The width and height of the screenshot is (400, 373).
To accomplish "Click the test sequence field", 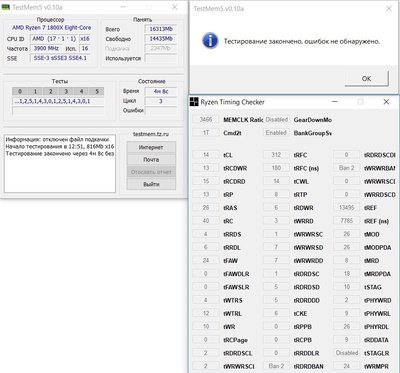I will click(58, 101).
